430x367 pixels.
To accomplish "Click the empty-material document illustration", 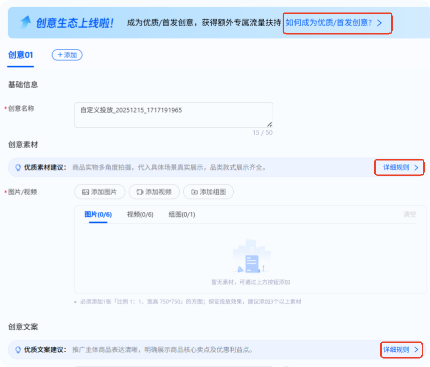I will 251,257.
